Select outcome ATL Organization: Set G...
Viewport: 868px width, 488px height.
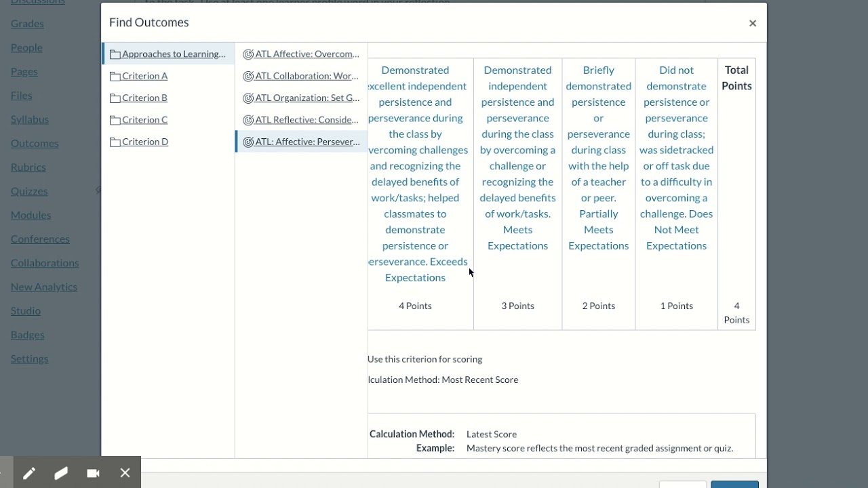307,98
